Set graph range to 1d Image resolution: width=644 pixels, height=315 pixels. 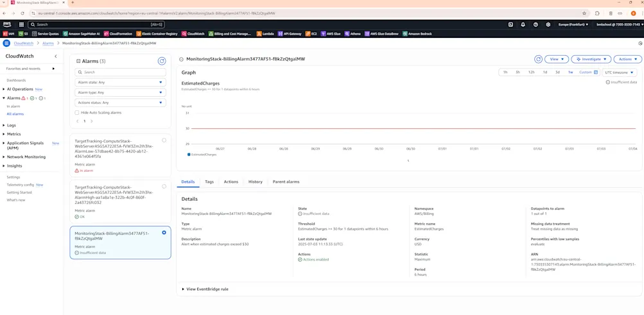(544, 72)
